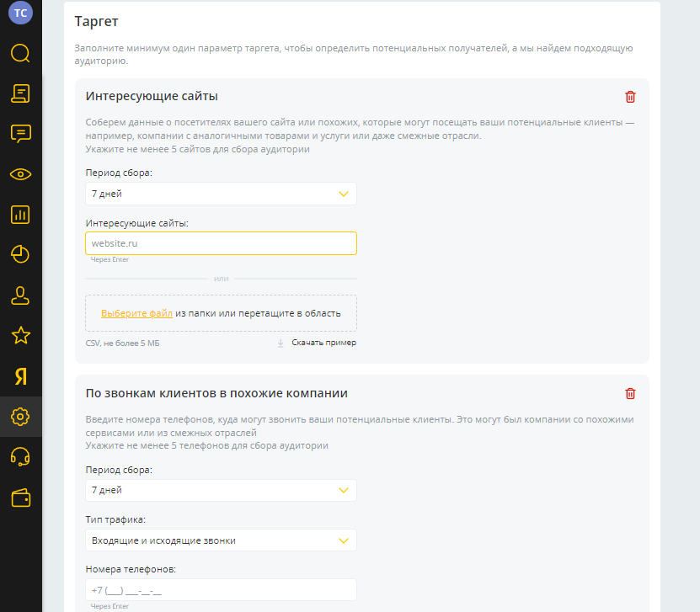Click Через Enter hint under website field
Screen dimensions: 700x612
[x=110, y=259]
